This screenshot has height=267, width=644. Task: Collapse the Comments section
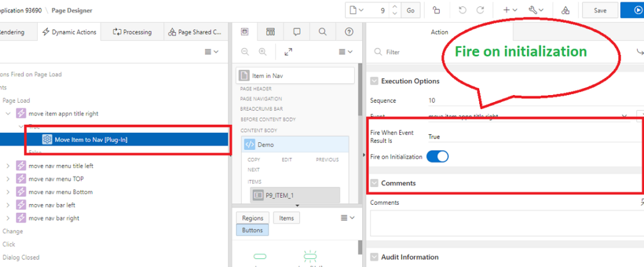tap(375, 183)
